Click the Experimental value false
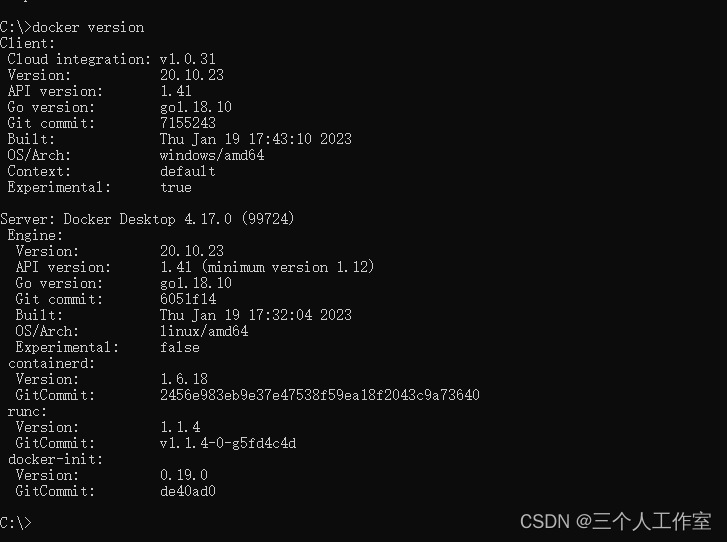 click(180, 347)
